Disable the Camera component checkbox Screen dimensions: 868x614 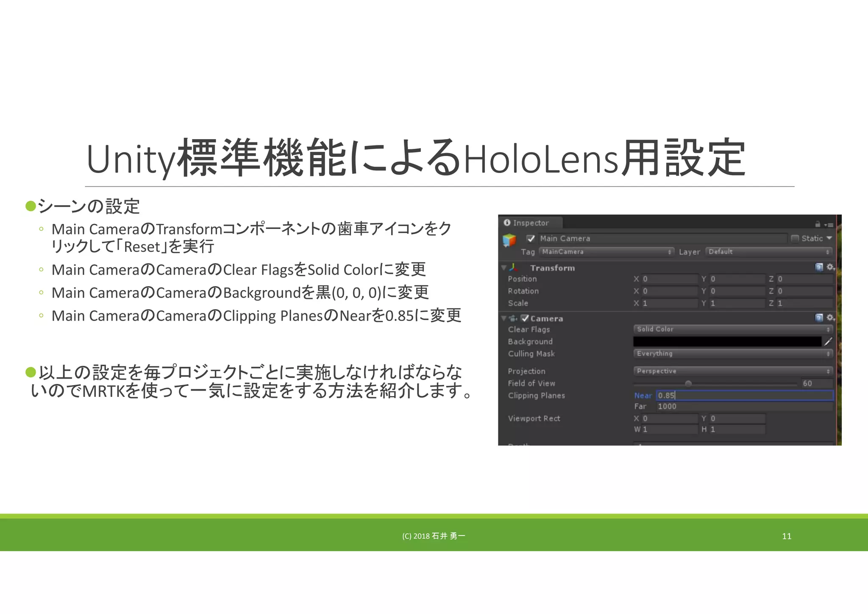click(x=525, y=318)
